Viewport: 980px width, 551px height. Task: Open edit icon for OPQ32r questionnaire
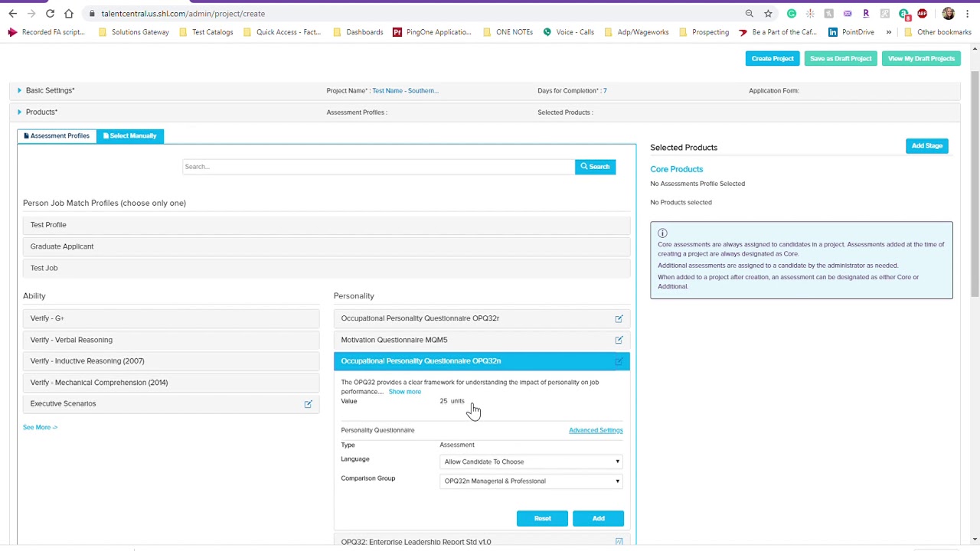click(619, 318)
